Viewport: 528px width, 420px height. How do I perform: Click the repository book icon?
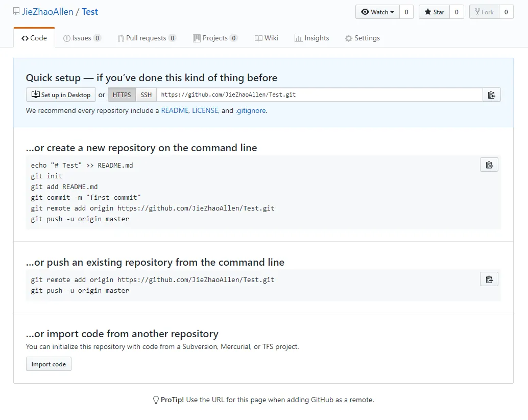click(x=17, y=12)
